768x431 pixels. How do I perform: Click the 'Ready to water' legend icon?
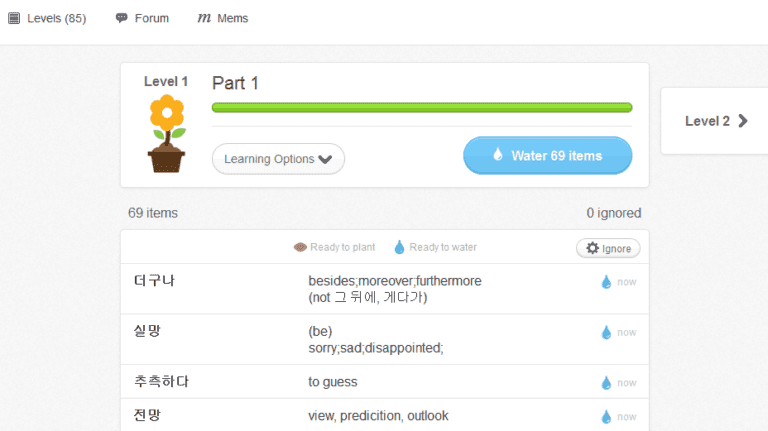pyautogui.click(x=399, y=247)
